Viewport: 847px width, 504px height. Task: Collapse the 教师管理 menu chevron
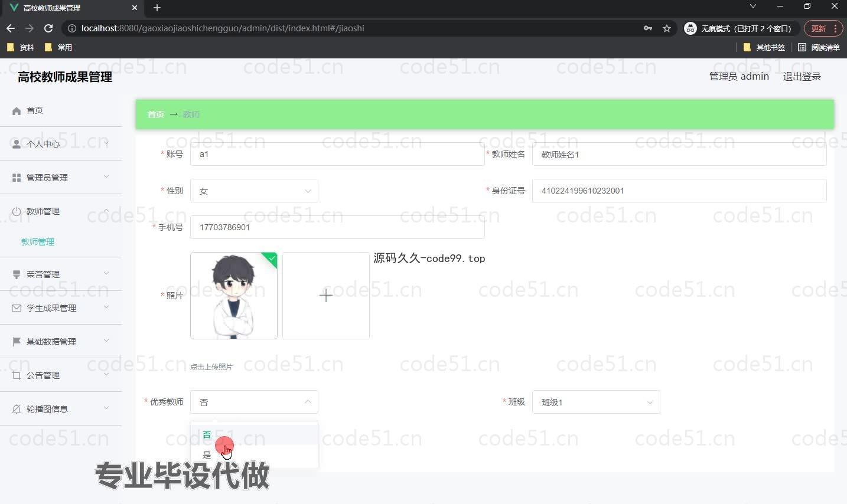point(106,211)
